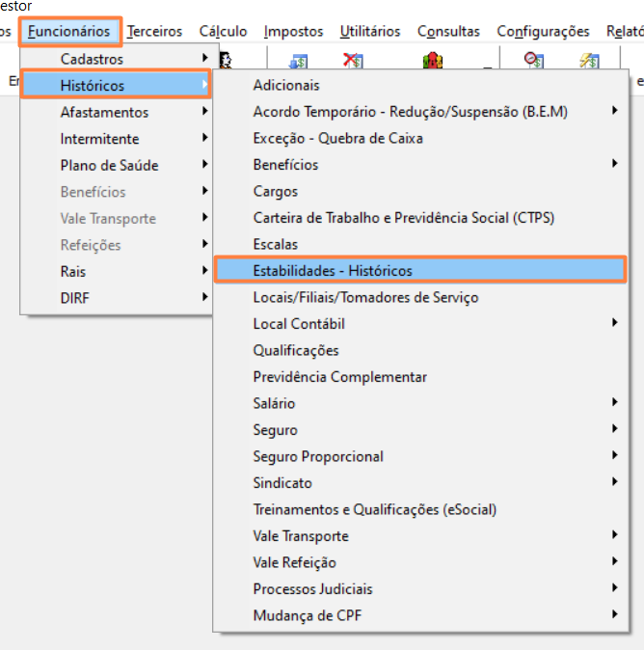Choose Adicionais from the Históricos submenu

click(286, 86)
